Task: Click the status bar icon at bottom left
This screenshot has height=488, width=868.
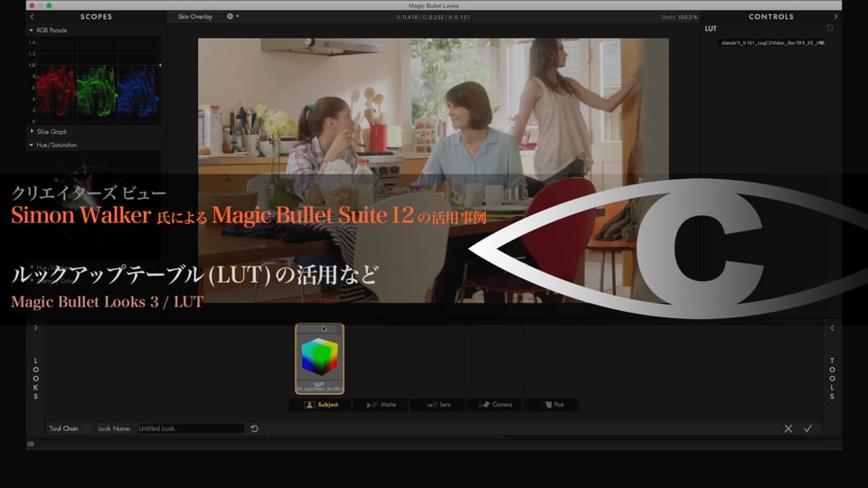Action: (31, 444)
